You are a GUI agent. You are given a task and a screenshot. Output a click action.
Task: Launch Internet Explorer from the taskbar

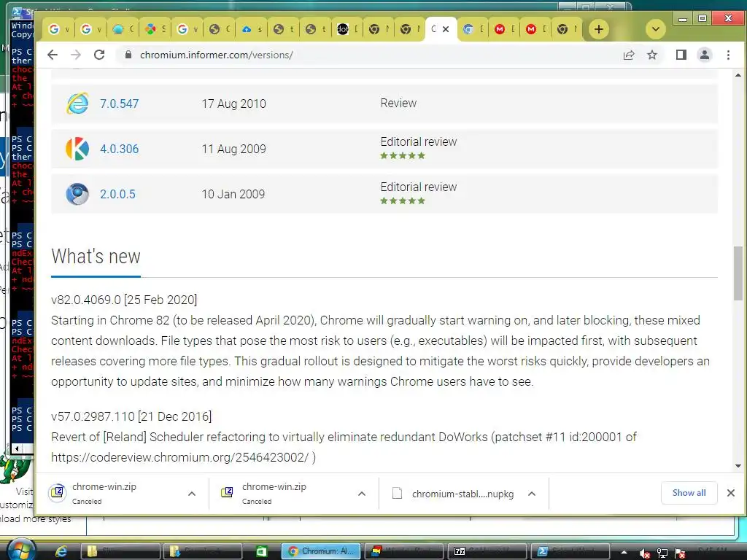click(61, 551)
